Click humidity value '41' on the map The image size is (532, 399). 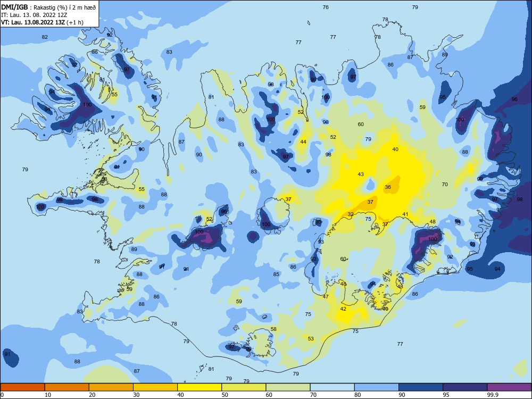point(405,214)
